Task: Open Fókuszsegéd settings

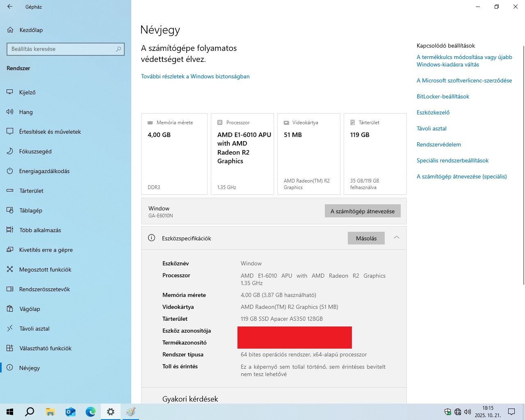Action: [x=66, y=151]
